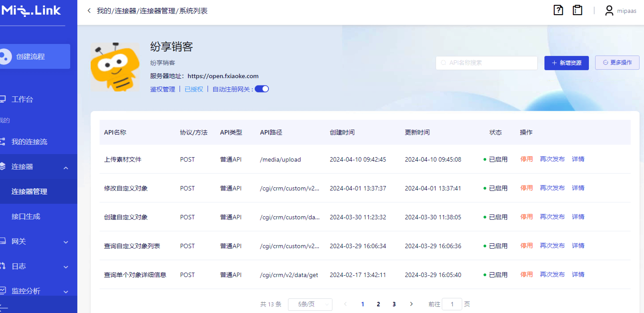Click the 纷享销客 bee avatar image
The height and width of the screenshot is (313, 644).
115,67
